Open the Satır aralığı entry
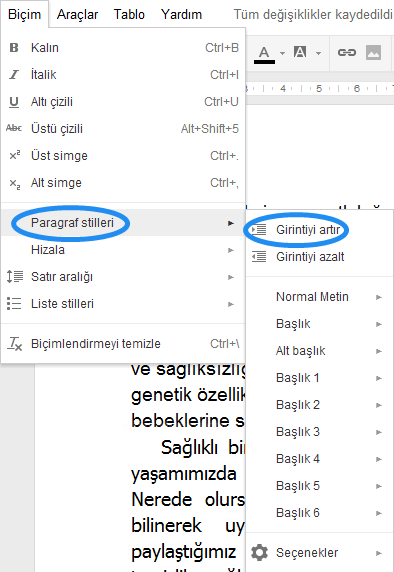394x572 pixels. coord(123,277)
